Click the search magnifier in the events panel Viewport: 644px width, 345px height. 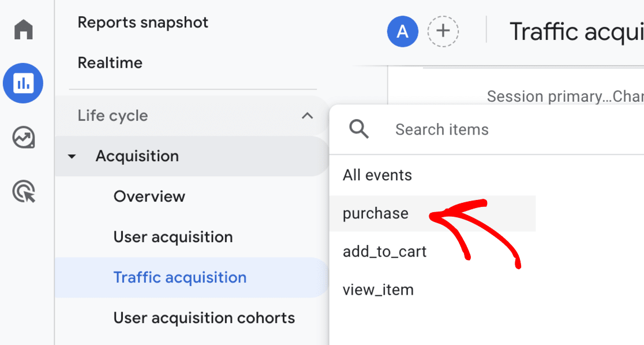tap(358, 129)
